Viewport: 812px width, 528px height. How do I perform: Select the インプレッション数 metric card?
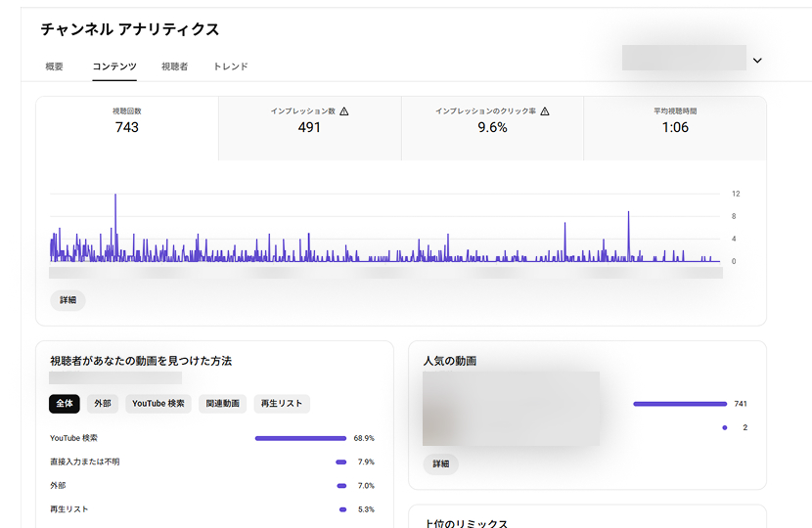[310, 128]
